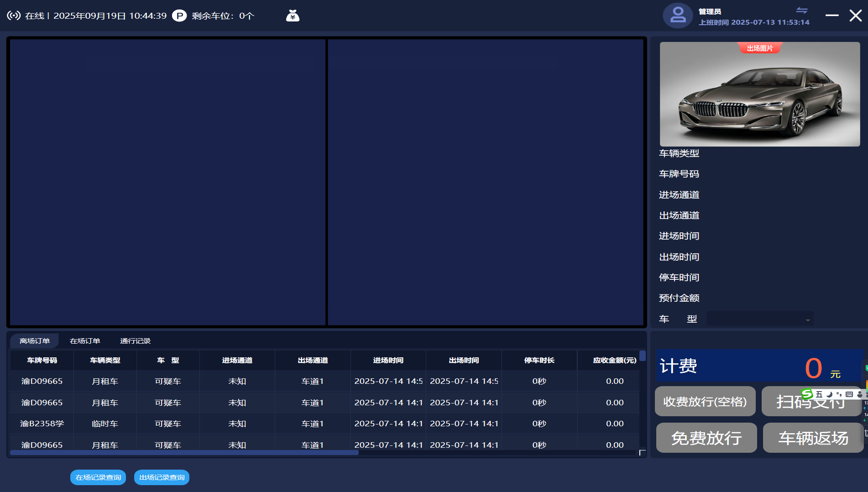Click the shift-change swap arrows icon
This screenshot has width=868, height=492.
click(802, 10)
